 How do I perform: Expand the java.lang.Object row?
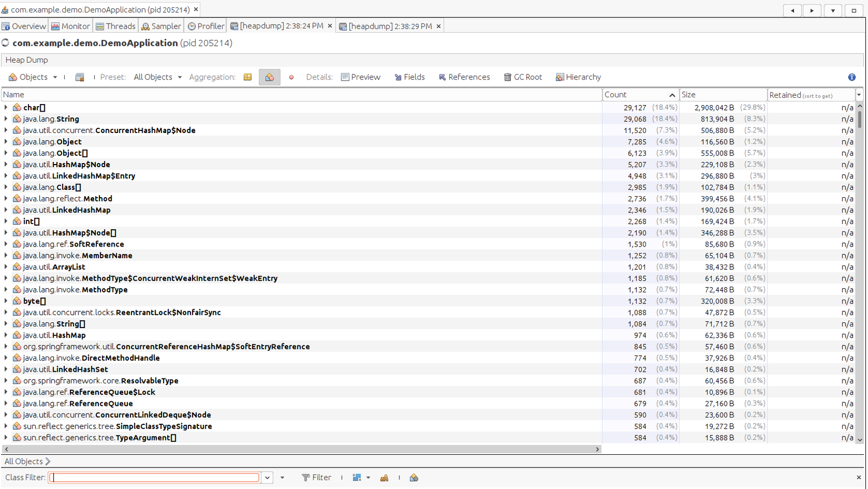coord(6,142)
